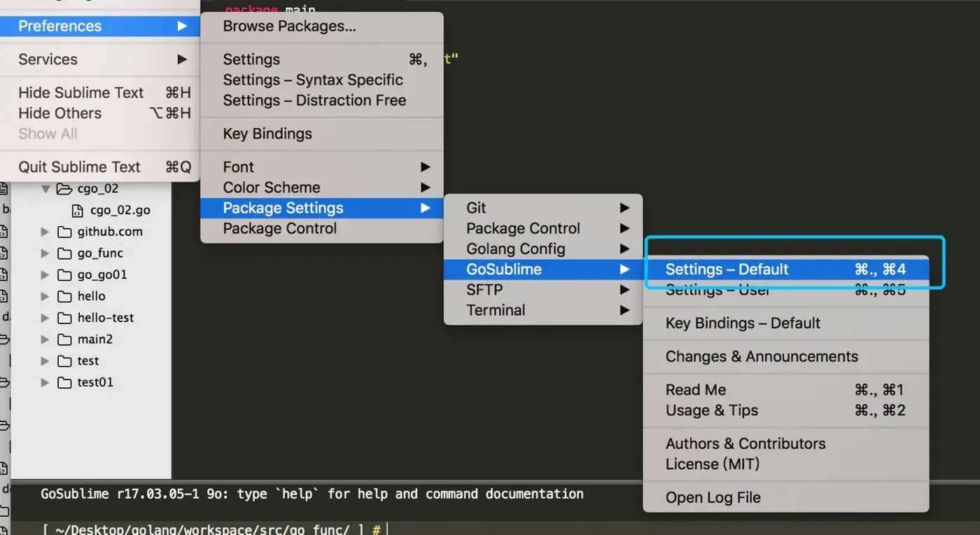Expand the Git package settings

coord(543,208)
